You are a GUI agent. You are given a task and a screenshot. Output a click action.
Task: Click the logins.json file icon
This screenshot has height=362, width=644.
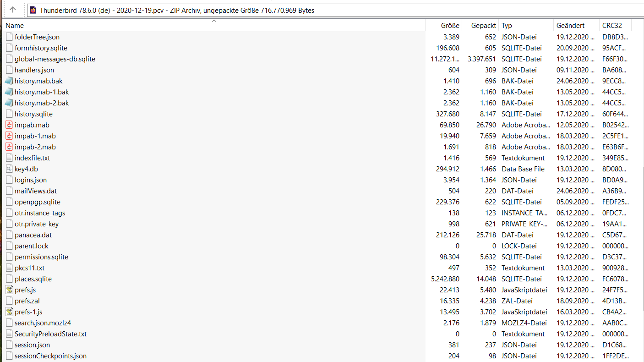pyautogui.click(x=9, y=180)
